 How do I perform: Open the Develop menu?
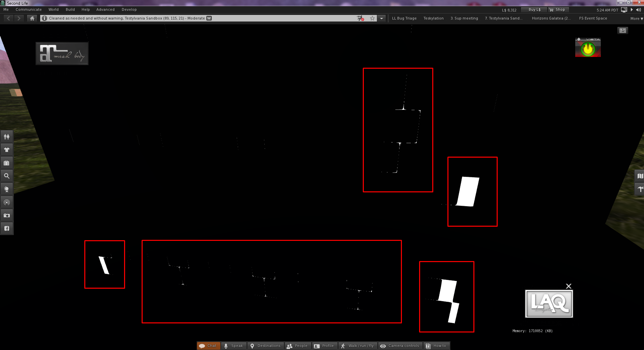click(x=129, y=9)
